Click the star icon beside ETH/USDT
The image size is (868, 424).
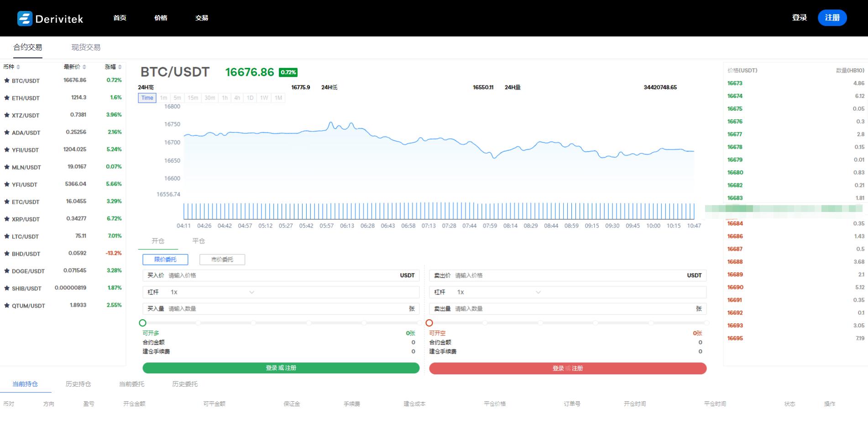pyautogui.click(x=7, y=98)
